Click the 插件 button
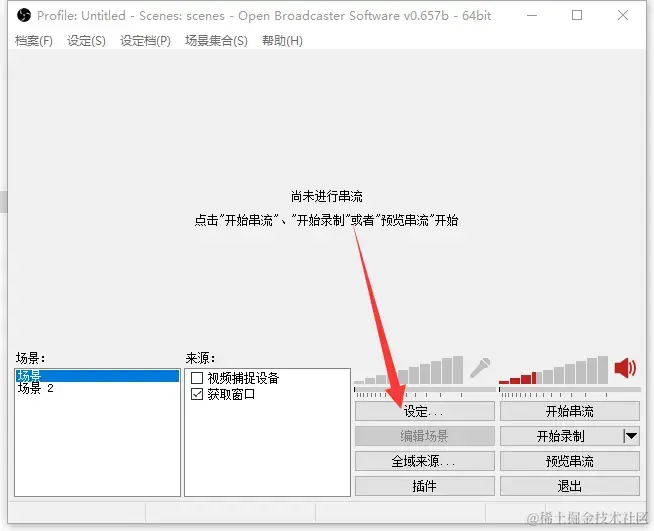Viewport: 654px width, 531px height. point(425,486)
